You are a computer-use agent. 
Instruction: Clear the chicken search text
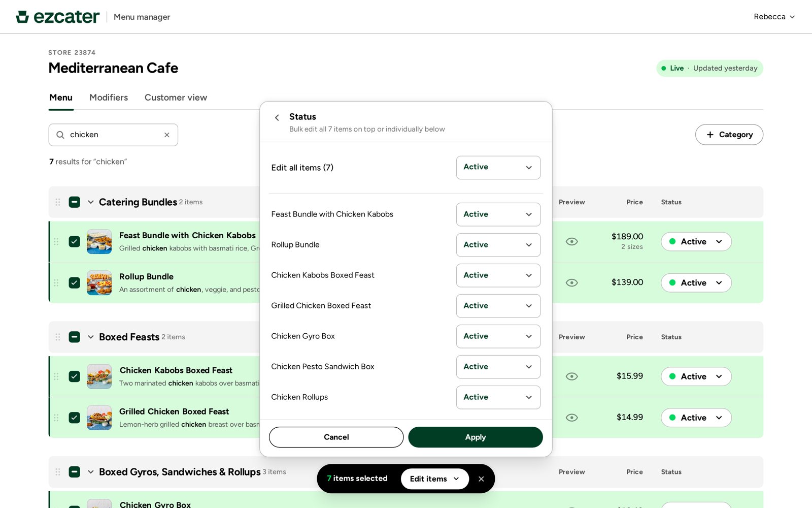coord(166,135)
